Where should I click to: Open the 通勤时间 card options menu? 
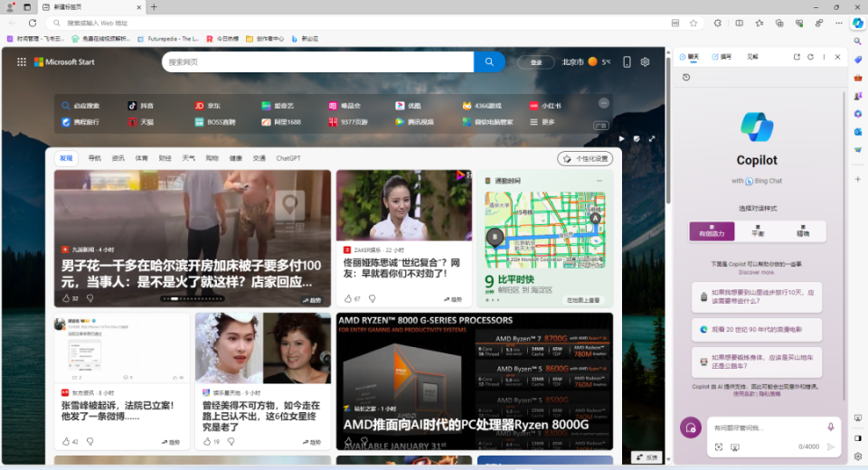tap(599, 181)
